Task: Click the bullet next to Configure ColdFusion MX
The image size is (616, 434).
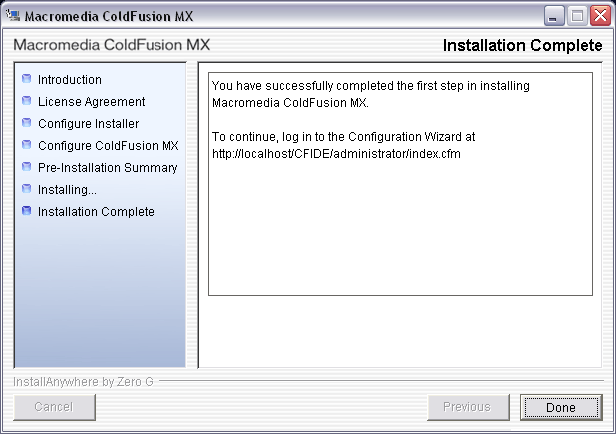Action: pos(27,145)
